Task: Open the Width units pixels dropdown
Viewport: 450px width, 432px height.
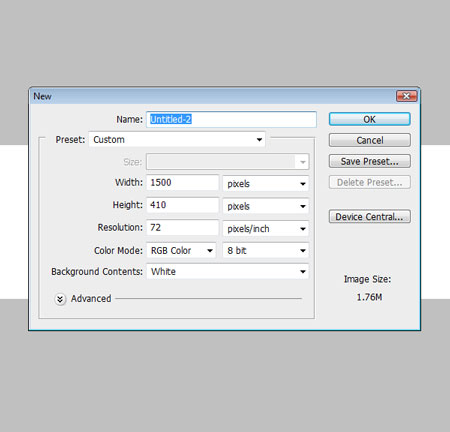Action: (x=266, y=184)
